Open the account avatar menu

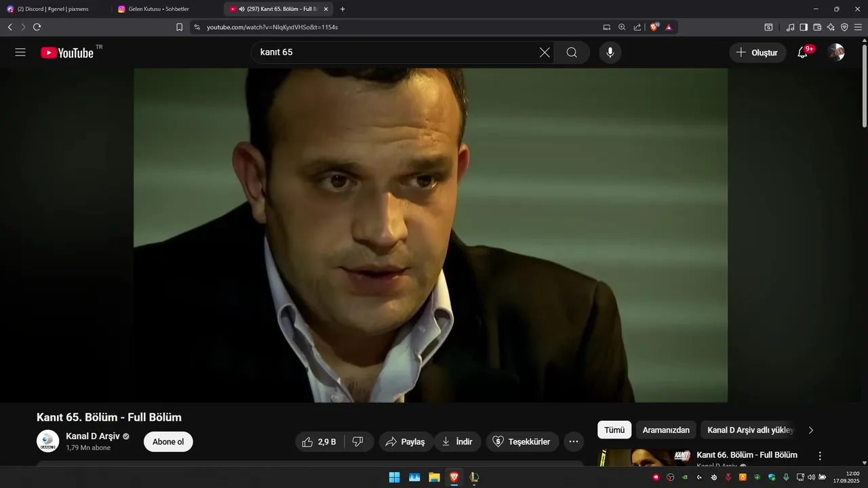click(836, 52)
